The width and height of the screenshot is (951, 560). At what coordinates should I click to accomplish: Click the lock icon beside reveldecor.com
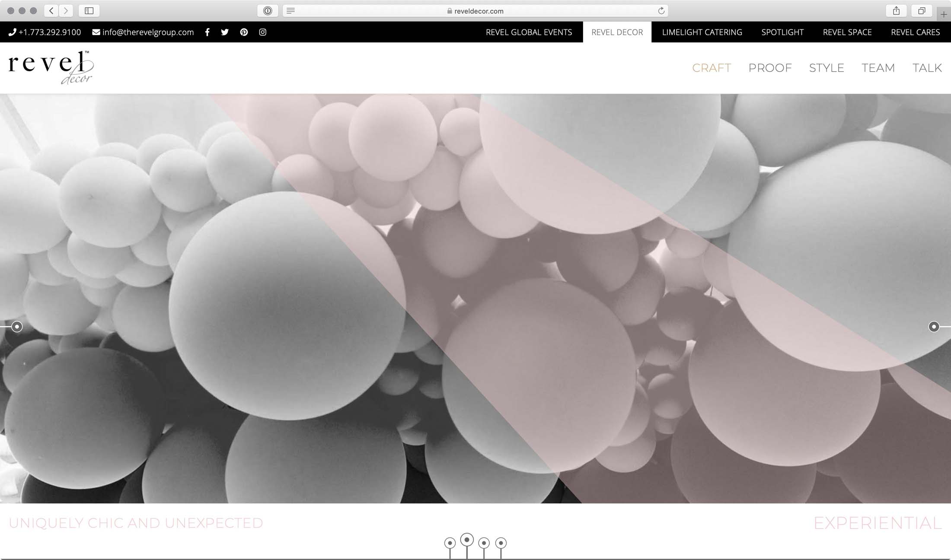(x=450, y=11)
